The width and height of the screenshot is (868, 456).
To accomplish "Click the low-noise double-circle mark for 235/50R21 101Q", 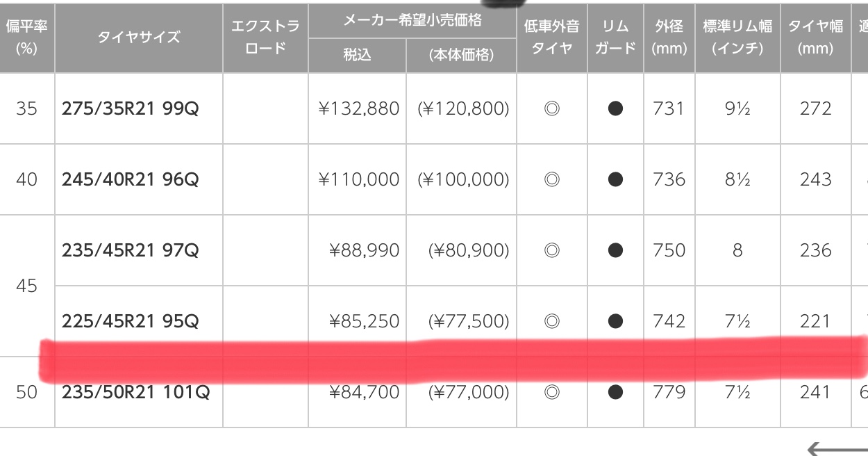I will [552, 392].
